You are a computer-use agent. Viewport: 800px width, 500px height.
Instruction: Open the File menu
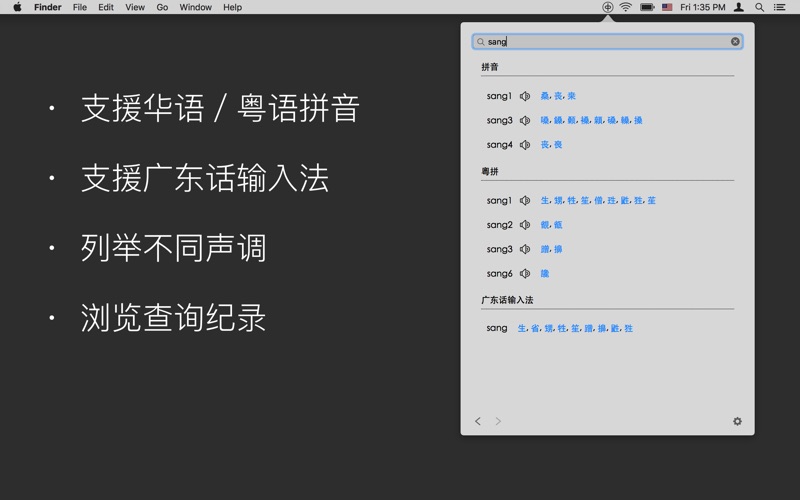79,7
